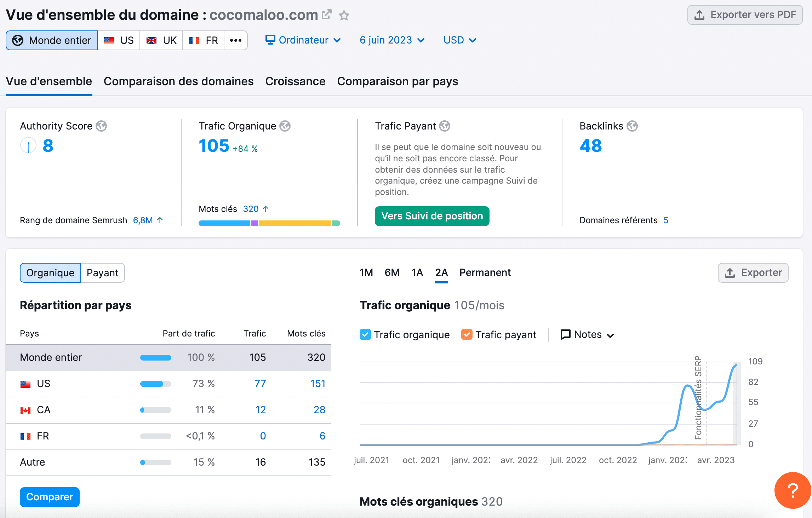The width and height of the screenshot is (812, 518).
Task: Click FR traffic value 0
Action: tap(263, 436)
